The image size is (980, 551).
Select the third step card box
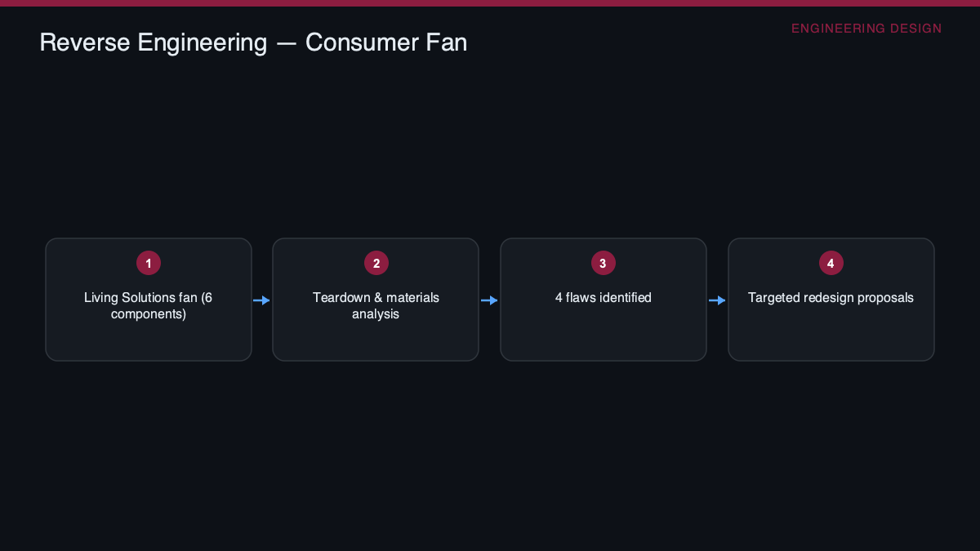tap(604, 300)
